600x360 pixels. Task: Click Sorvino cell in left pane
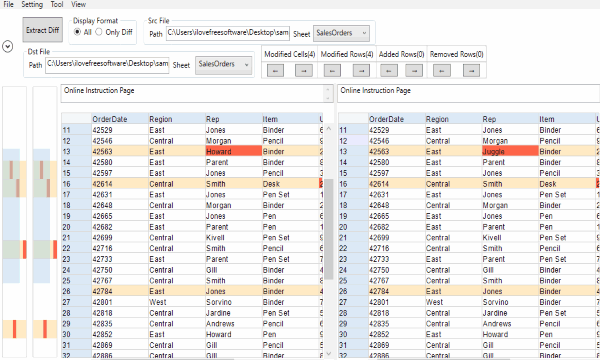coord(233,302)
